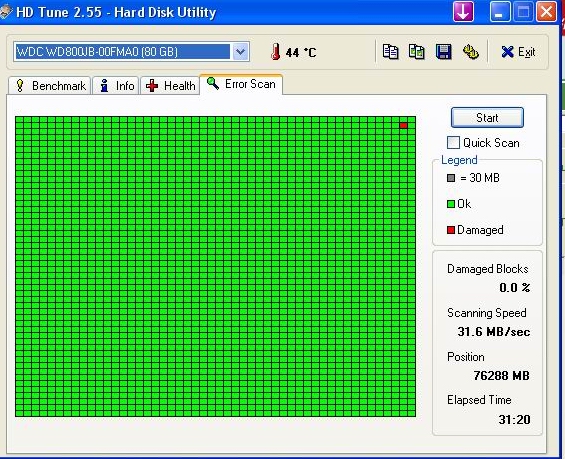Start the error scan

click(x=487, y=117)
